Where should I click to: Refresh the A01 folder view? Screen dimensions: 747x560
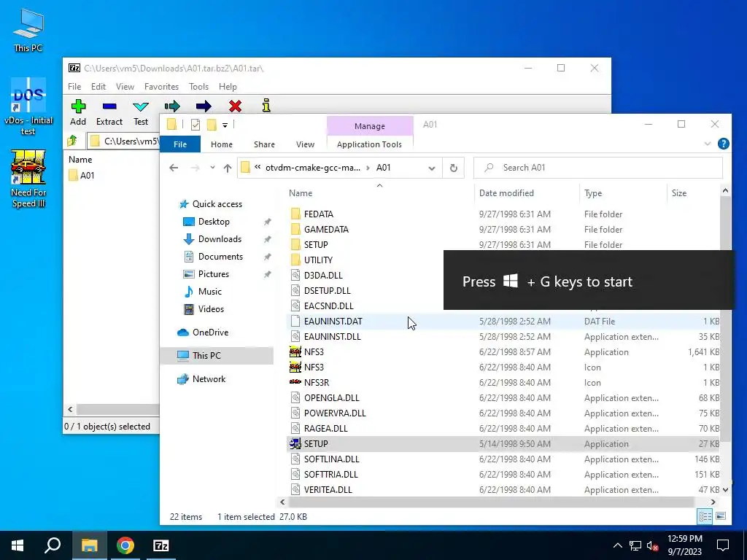(454, 168)
